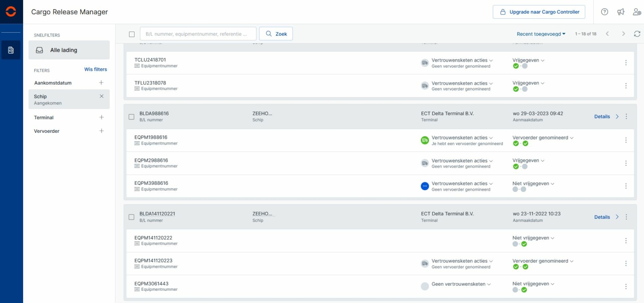Image resolution: width=644 pixels, height=303 pixels.
Task: Open the kebab menu for TCLU2418701
Action: click(626, 63)
